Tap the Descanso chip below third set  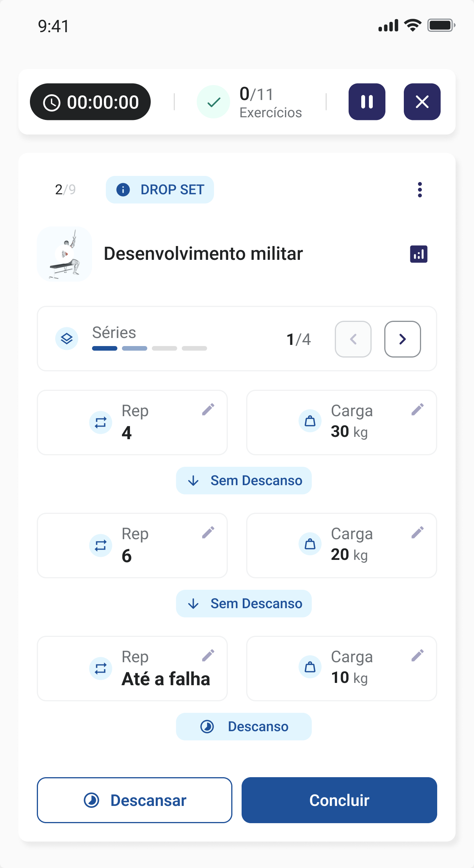tap(244, 727)
